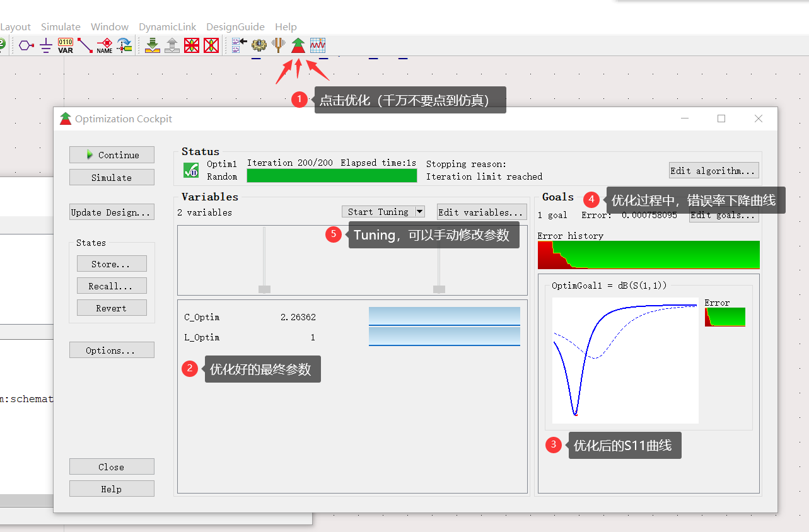Image resolution: width=809 pixels, height=532 pixels.
Task: Click the push-into-hierarchy down-arrow icon
Action: click(152, 45)
